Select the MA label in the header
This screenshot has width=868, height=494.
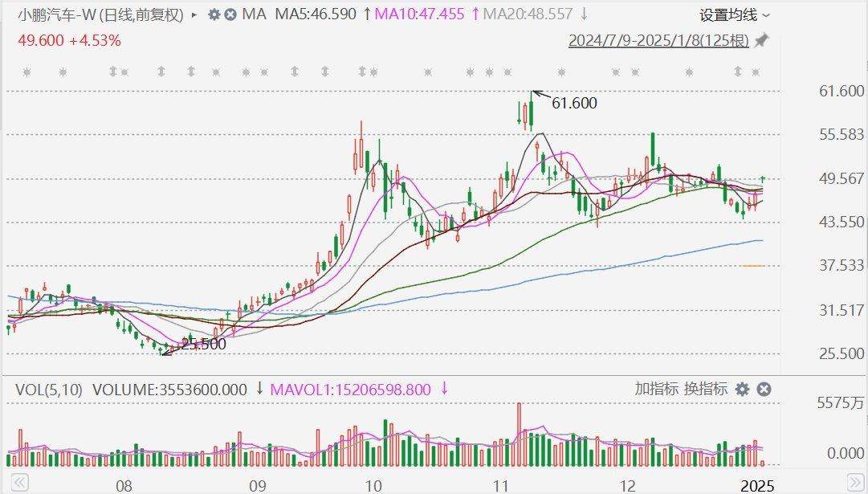click(x=254, y=14)
